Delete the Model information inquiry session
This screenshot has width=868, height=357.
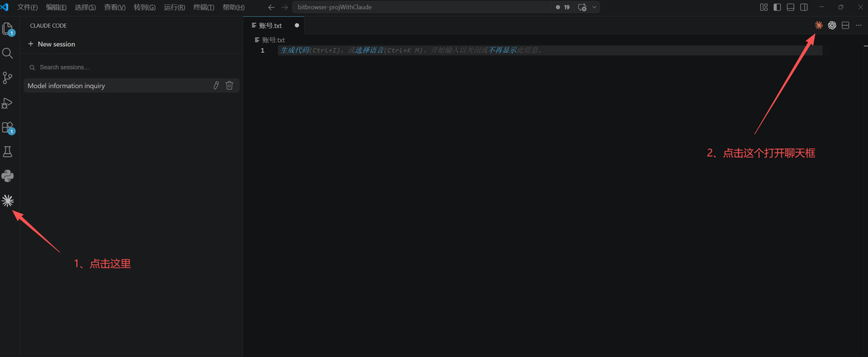tap(229, 86)
